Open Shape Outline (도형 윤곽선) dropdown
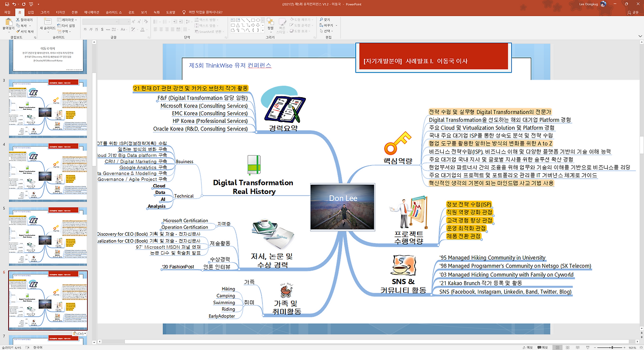Viewport: 644px width, 350px height. point(301,25)
